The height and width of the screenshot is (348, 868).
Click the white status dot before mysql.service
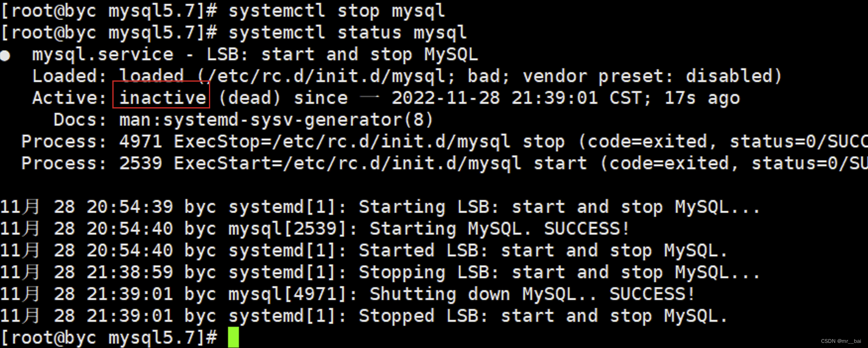[x=6, y=56]
